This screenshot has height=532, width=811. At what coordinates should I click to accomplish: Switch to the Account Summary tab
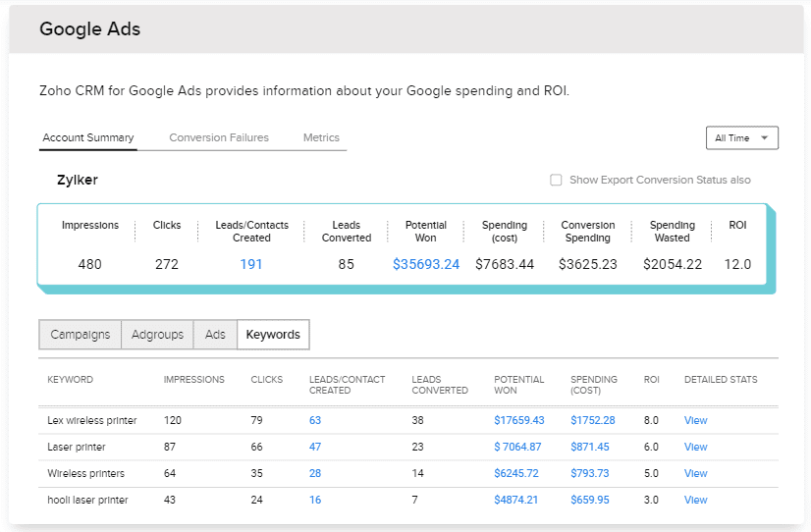click(x=88, y=137)
